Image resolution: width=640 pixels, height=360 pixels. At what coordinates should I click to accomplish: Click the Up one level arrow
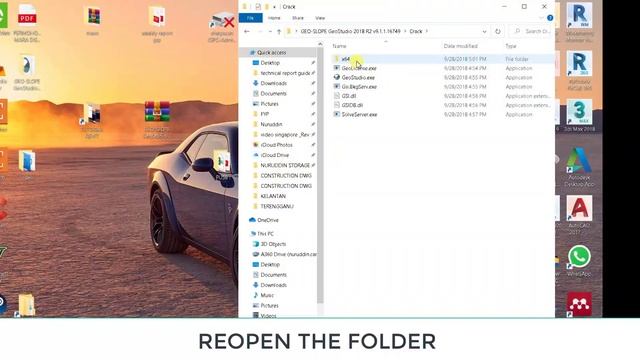click(x=279, y=31)
